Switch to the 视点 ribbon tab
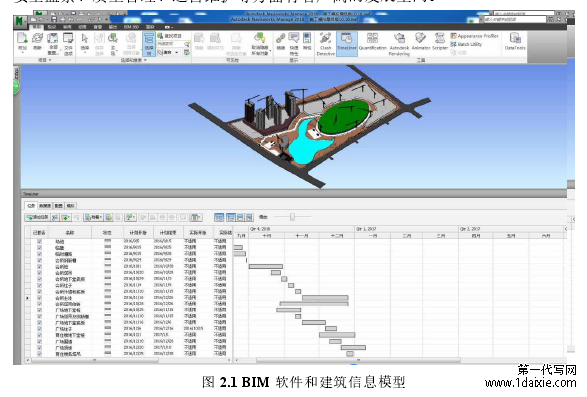 coord(52,27)
